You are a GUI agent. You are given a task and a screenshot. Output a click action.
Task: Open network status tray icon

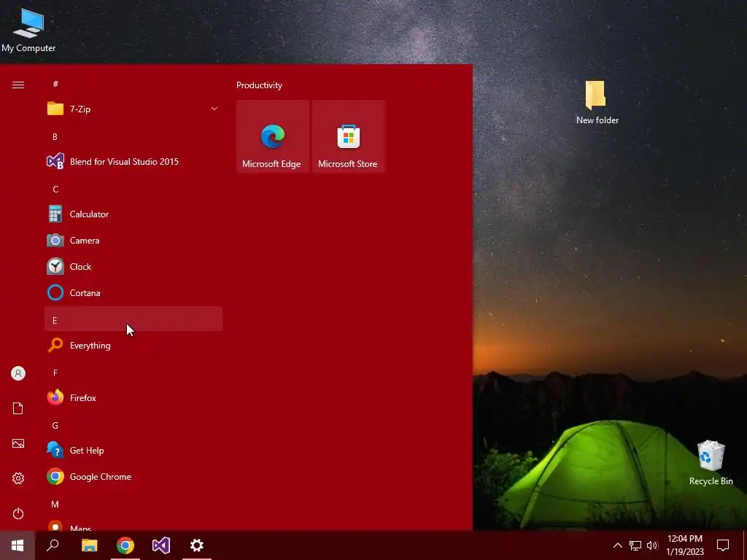click(635, 545)
